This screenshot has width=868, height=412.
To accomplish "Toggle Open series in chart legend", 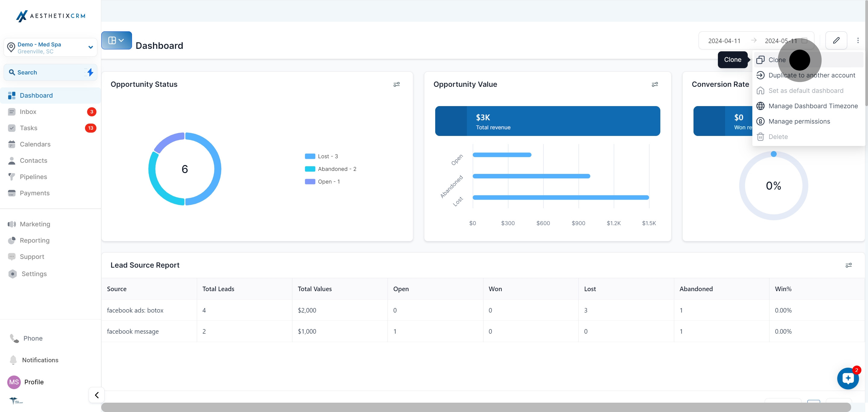I will [322, 181].
